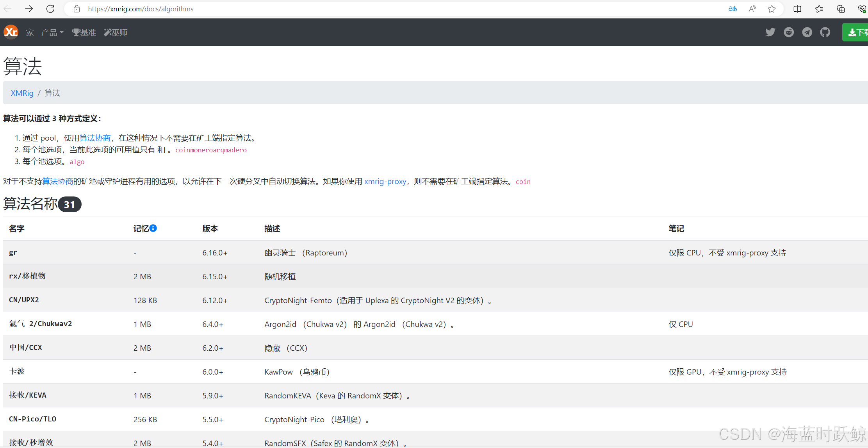Open the 基准 benchmark menu item
Viewport: 868px width, 448px height.
pos(84,32)
